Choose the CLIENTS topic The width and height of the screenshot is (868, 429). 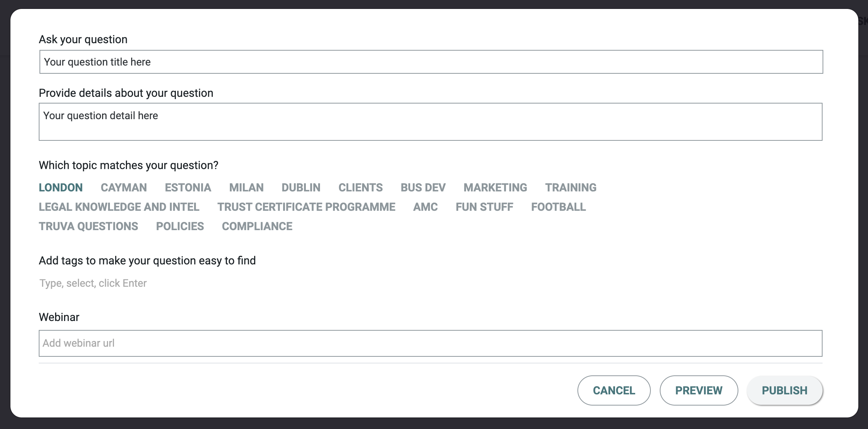click(360, 187)
